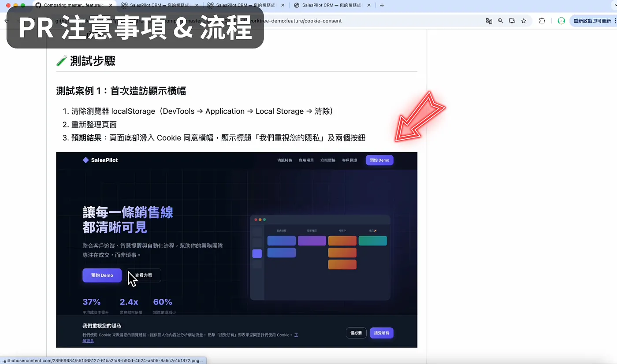
Task: Click the step text 清除瀏覽器 localStorage
Action: point(202,111)
